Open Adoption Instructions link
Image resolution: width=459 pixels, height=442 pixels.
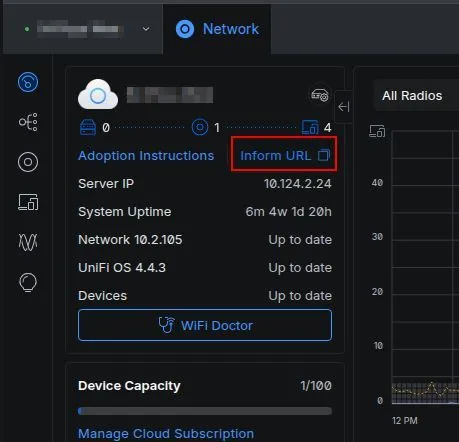(146, 156)
